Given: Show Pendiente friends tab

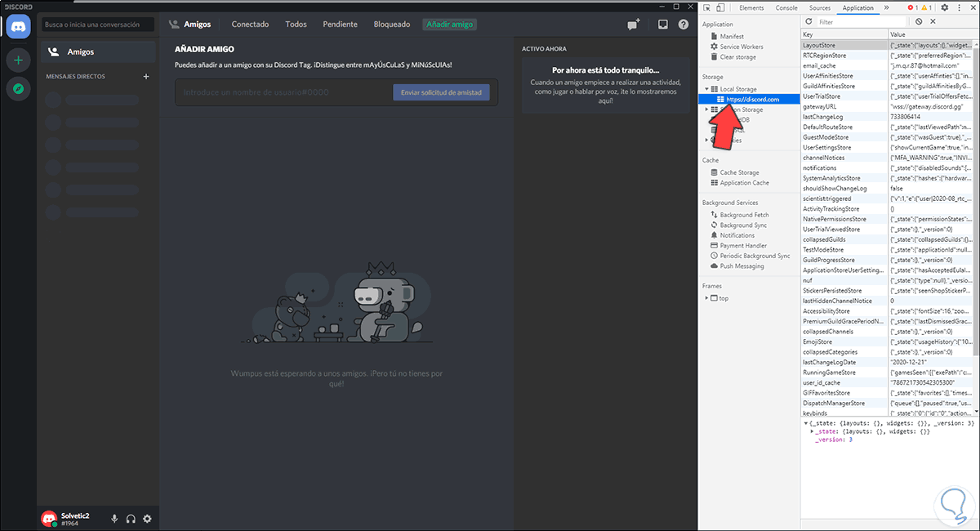Looking at the screenshot, I should click(x=340, y=25).
